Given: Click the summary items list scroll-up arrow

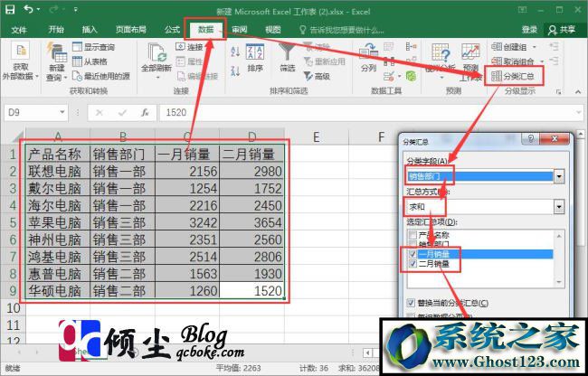Looking at the screenshot, I should [x=559, y=236].
